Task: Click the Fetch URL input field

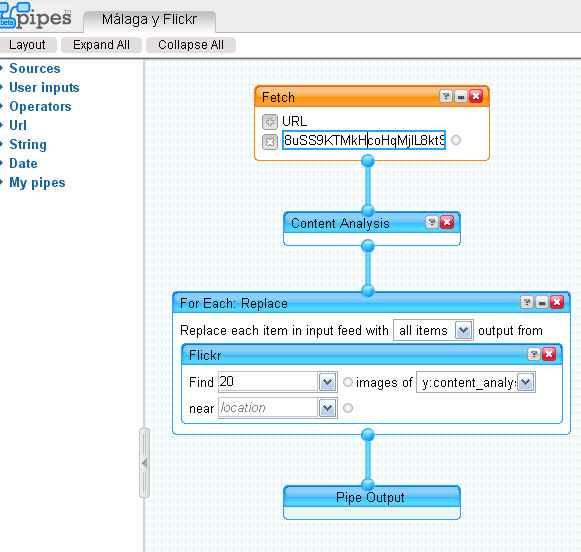Action: pos(363,140)
